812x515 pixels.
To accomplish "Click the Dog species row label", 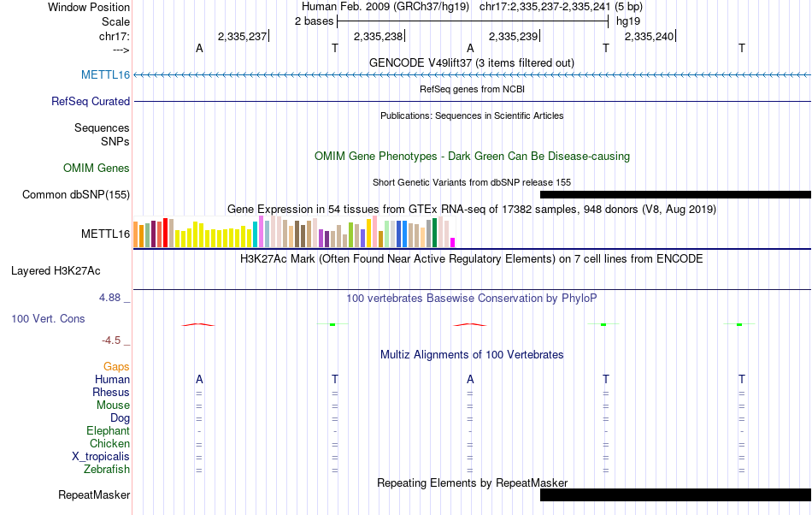I will [x=120, y=418].
